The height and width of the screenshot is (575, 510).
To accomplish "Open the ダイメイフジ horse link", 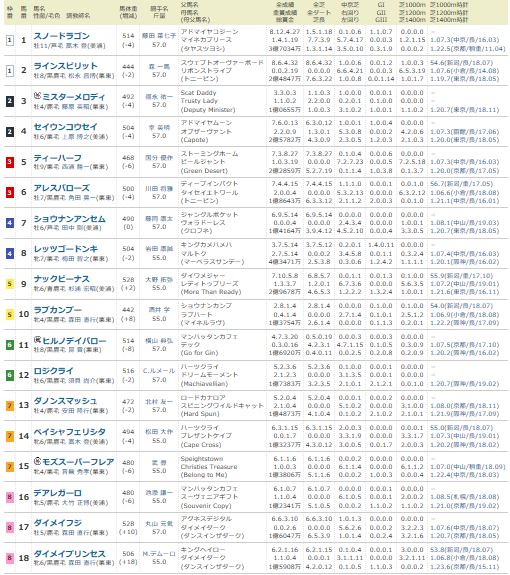I will tap(58, 523).
